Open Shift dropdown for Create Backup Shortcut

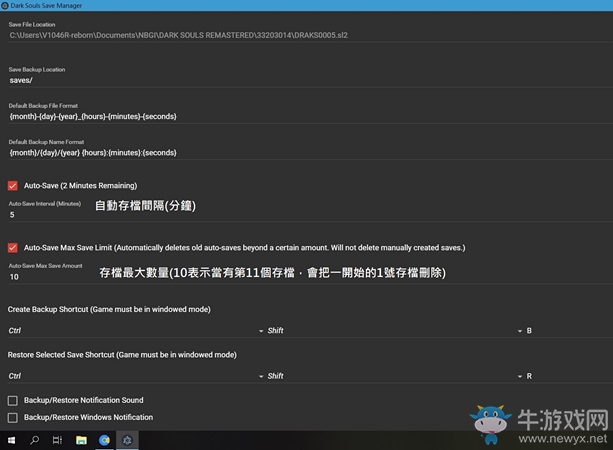(x=395, y=331)
